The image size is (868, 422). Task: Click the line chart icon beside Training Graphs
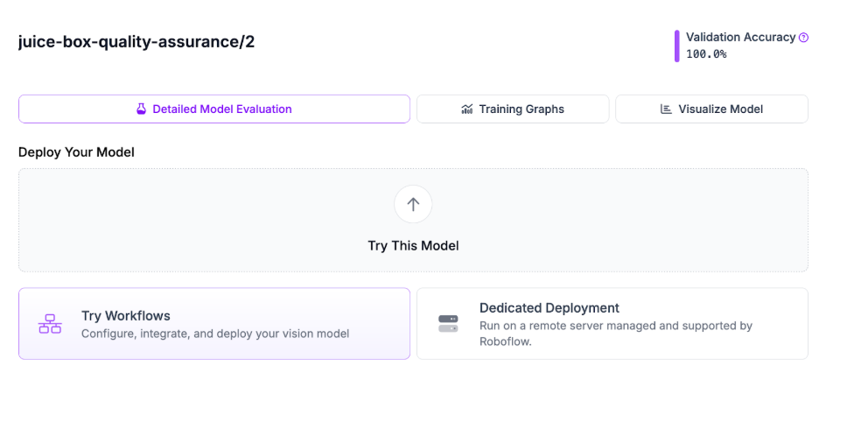(x=467, y=109)
